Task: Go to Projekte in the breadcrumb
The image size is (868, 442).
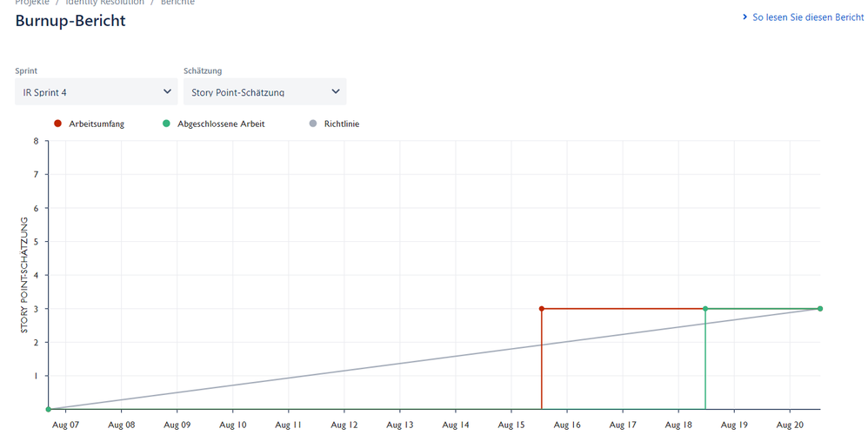Action: (32, 3)
